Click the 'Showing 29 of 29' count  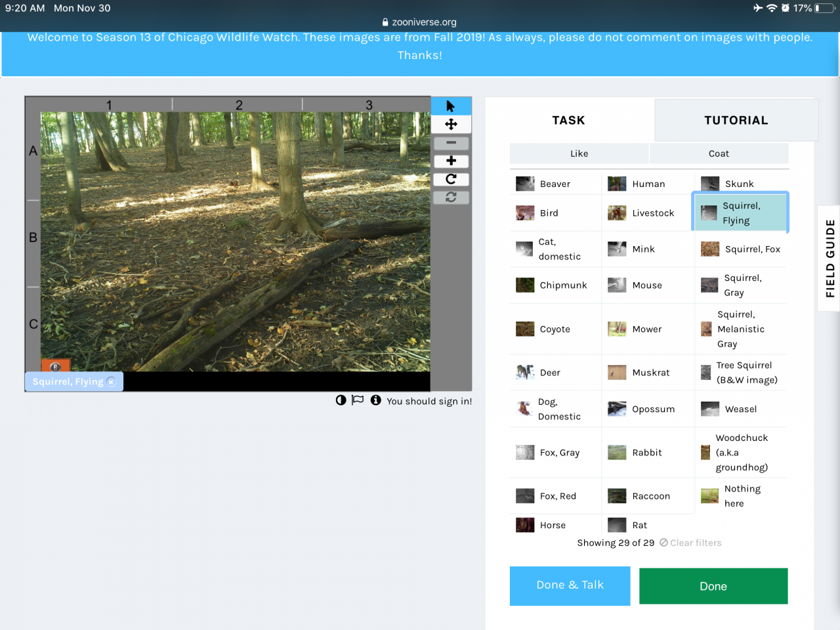pyautogui.click(x=616, y=543)
